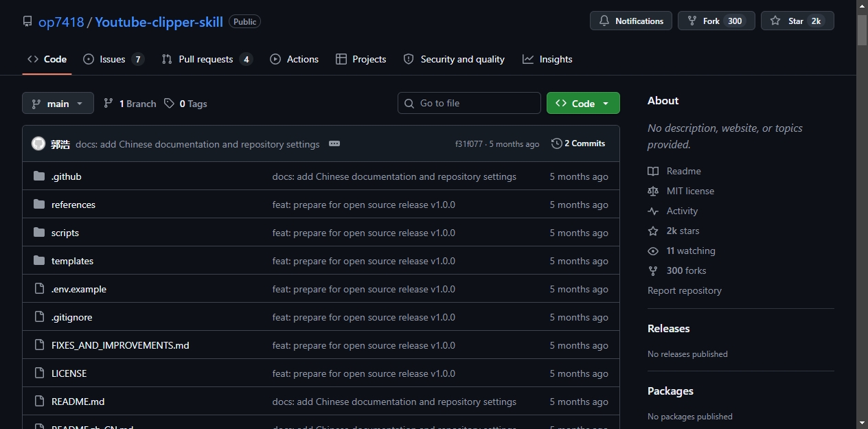Open the Packages heading link
The height and width of the screenshot is (429, 868).
tap(670, 391)
